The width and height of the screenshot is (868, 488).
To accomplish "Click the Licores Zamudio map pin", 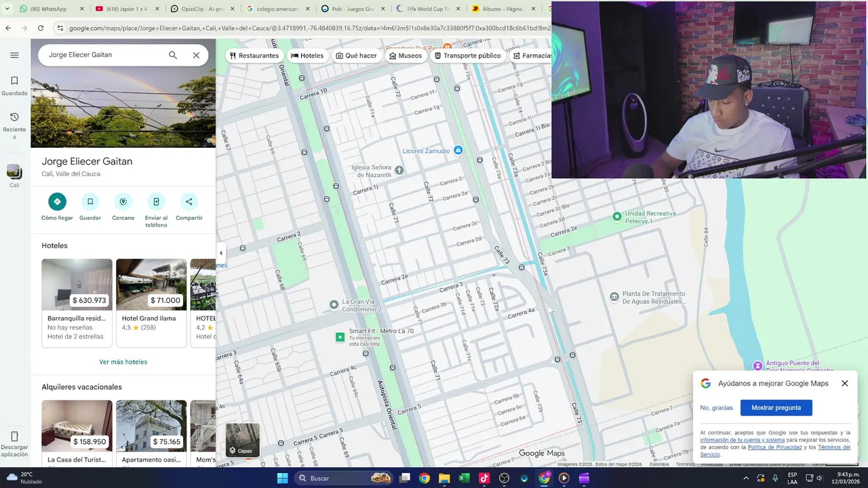I will pyautogui.click(x=458, y=150).
